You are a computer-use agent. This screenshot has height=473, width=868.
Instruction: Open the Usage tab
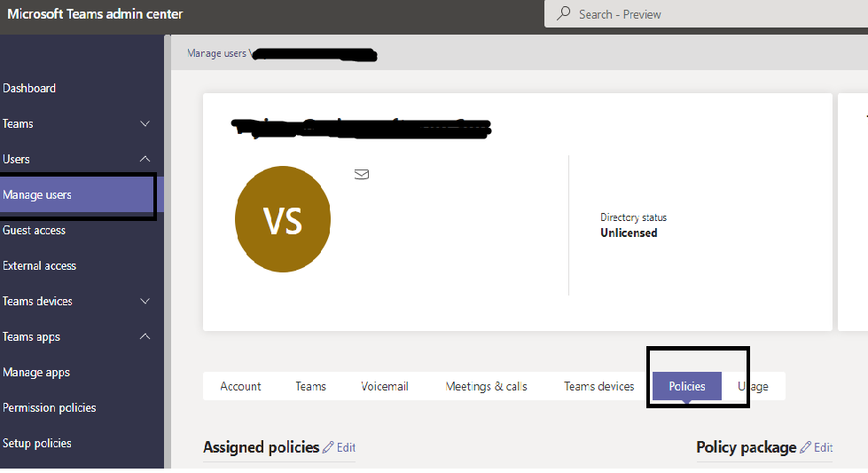click(x=753, y=387)
